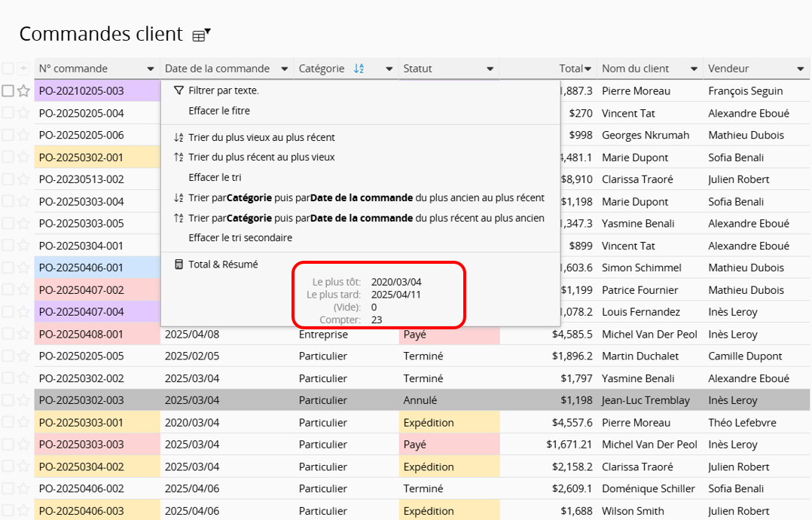Click the pink 'Payé' status cell for PO-20250303-003
The width and height of the screenshot is (812, 520).
[x=448, y=445]
